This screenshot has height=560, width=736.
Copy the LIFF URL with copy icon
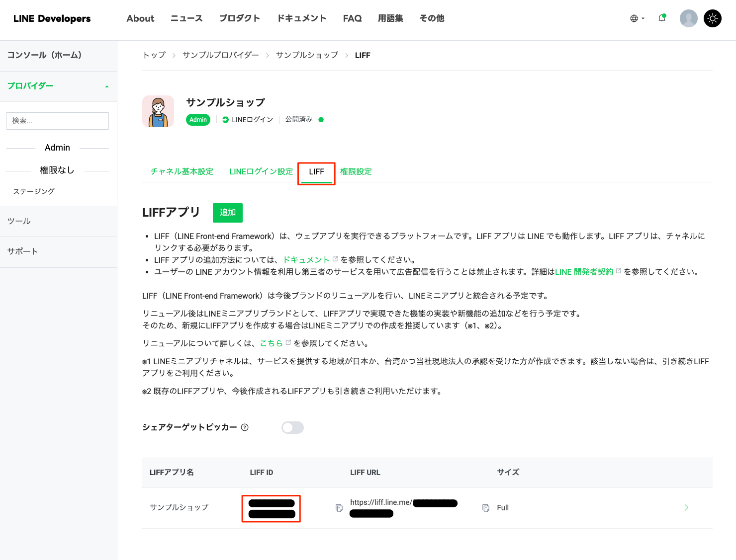pyautogui.click(x=486, y=508)
